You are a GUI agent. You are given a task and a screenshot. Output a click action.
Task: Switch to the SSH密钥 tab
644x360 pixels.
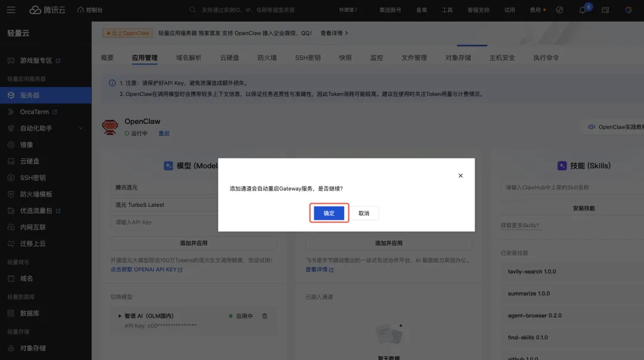tap(308, 58)
